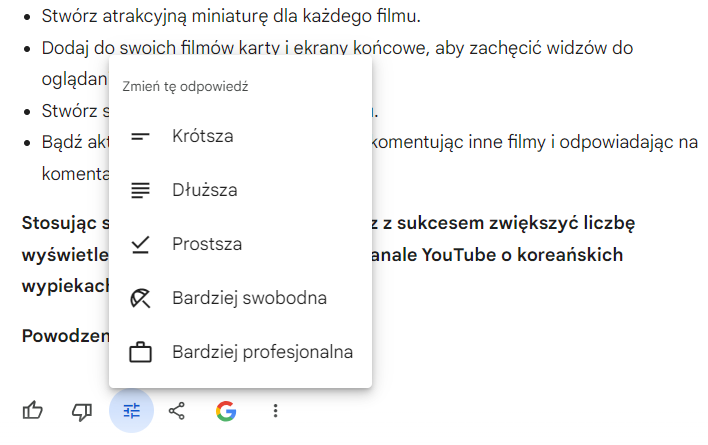Toggle the modify response sliders icon
This screenshot has width=708, height=445.
pyautogui.click(x=131, y=411)
